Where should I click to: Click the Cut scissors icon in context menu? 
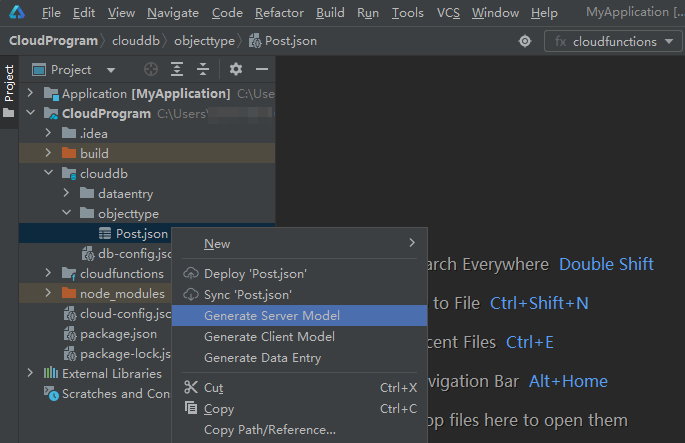(x=192, y=387)
